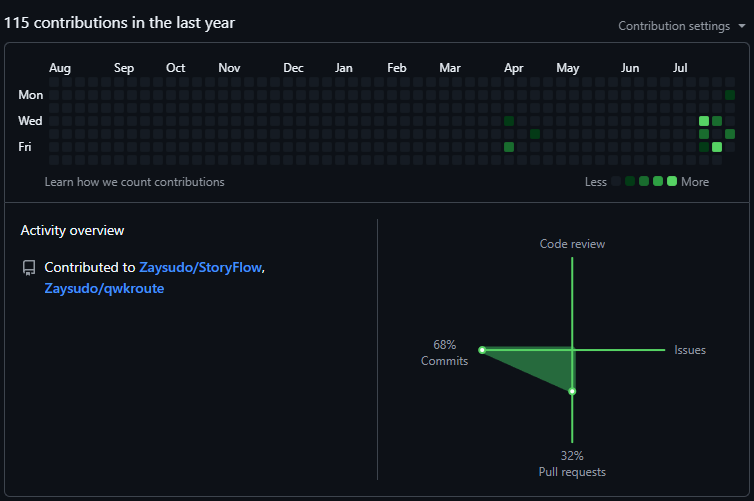Click the 'More' legend label
This screenshot has height=501, width=754.
click(695, 182)
